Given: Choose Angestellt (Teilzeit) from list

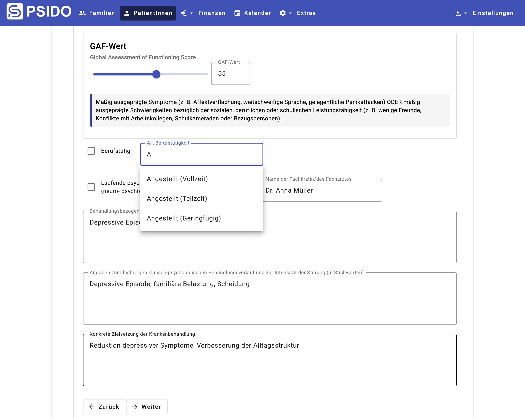Looking at the screenshot, I should [x=177, y=199].
